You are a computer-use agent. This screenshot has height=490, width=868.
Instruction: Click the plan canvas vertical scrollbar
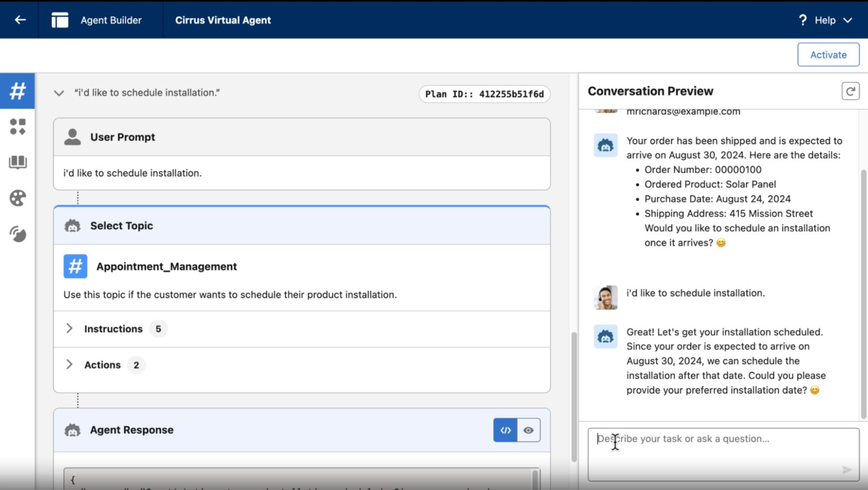pos(574,397)
